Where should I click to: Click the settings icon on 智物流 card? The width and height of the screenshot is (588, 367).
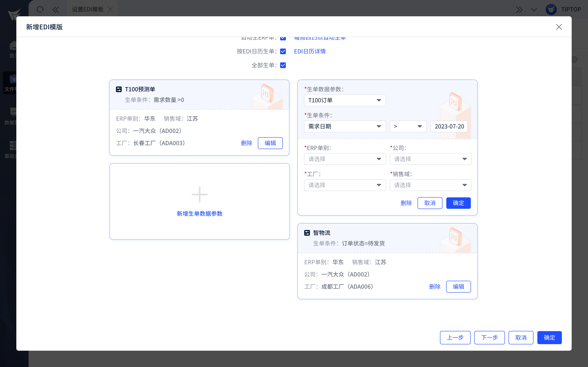[x=307, y=233]
